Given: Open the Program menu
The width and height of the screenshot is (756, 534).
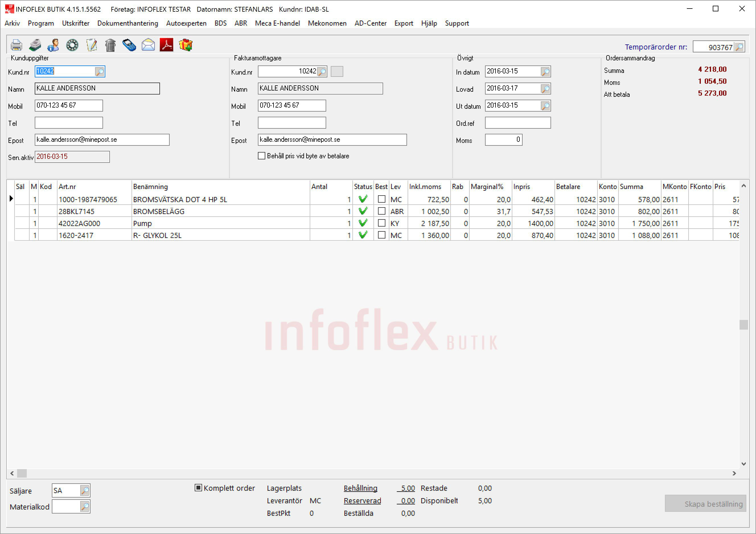Looking at the screenshot, I should point(41,23).
